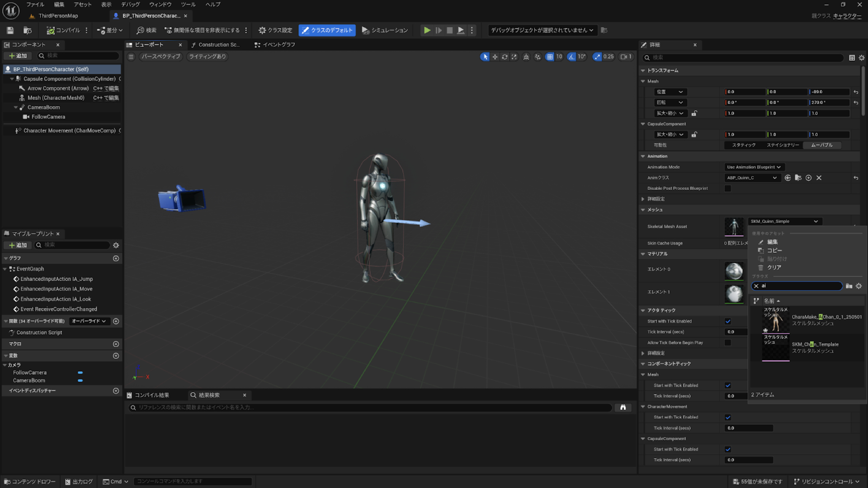Image resolution: width=868 pixels, height=488 pixels.
Task: Open the ライティングあり view mode dropdown
Action: click(x=207, y=56)
